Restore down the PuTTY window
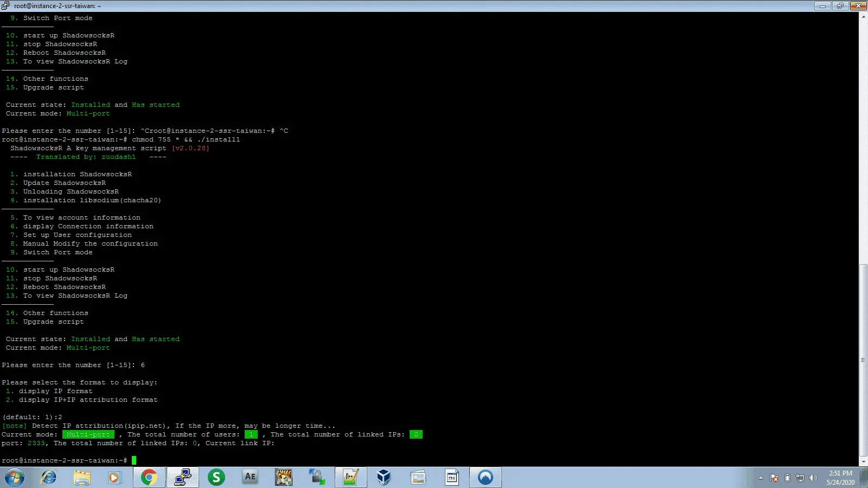This screenshot has height=488, width=868. tap(840, 5)
